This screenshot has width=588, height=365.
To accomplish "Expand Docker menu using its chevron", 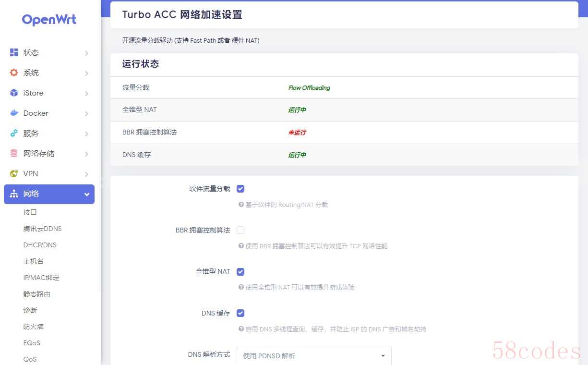I will (86, 113).
